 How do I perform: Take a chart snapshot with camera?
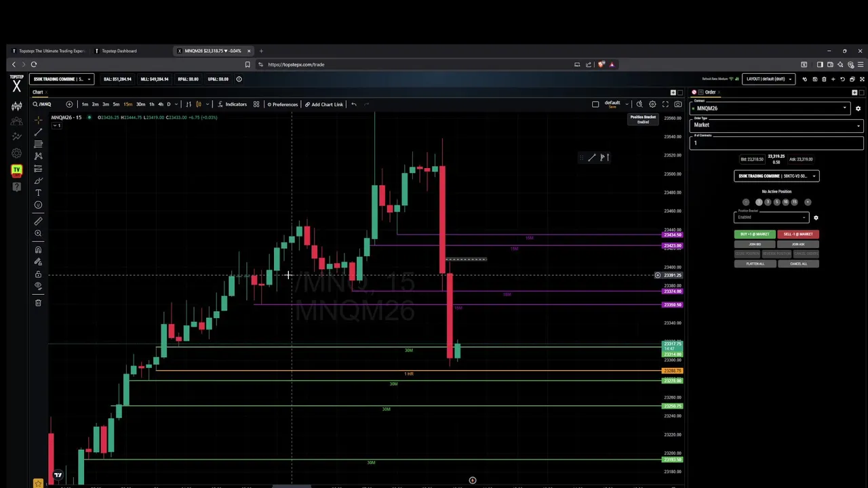(x=677, y=104)
